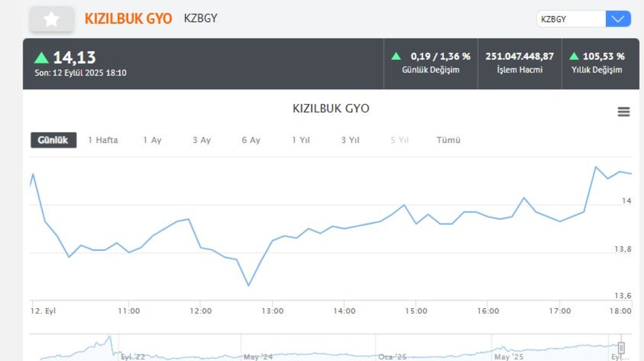Click the green up arrow beside 14,13
Screen dimensions: 644x361
click(41, 57)
